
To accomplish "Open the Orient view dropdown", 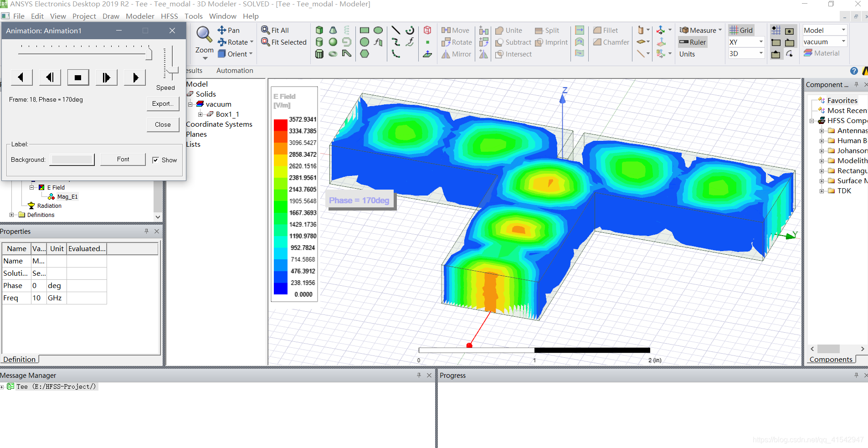I will (251, 54).
